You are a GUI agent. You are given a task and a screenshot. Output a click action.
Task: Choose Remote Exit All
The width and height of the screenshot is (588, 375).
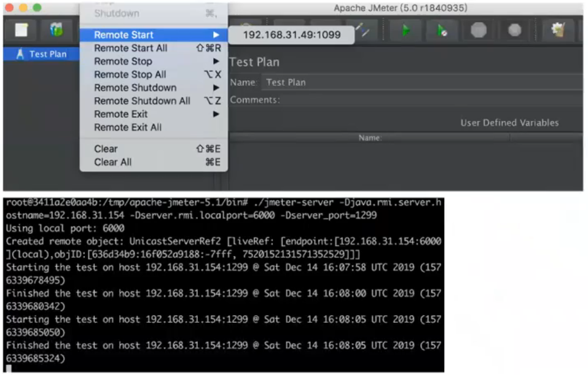(x=154, y=128)
